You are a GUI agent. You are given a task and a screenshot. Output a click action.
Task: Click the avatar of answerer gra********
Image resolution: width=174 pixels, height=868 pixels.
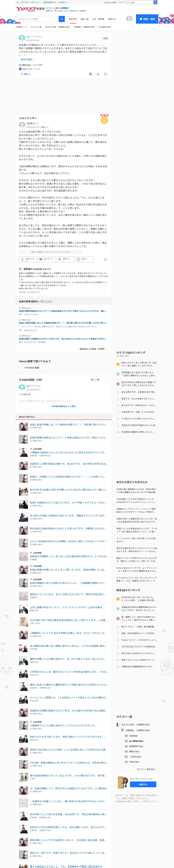click(22, 388)
